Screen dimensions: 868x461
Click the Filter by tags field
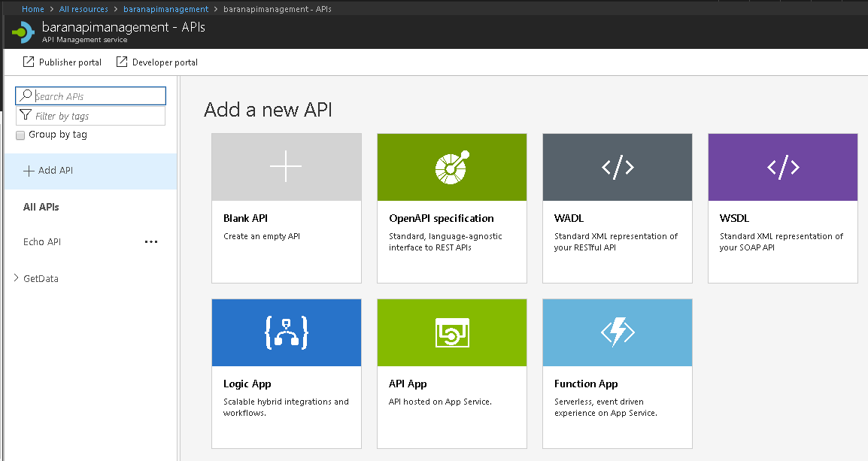click(x=91, y=116)
